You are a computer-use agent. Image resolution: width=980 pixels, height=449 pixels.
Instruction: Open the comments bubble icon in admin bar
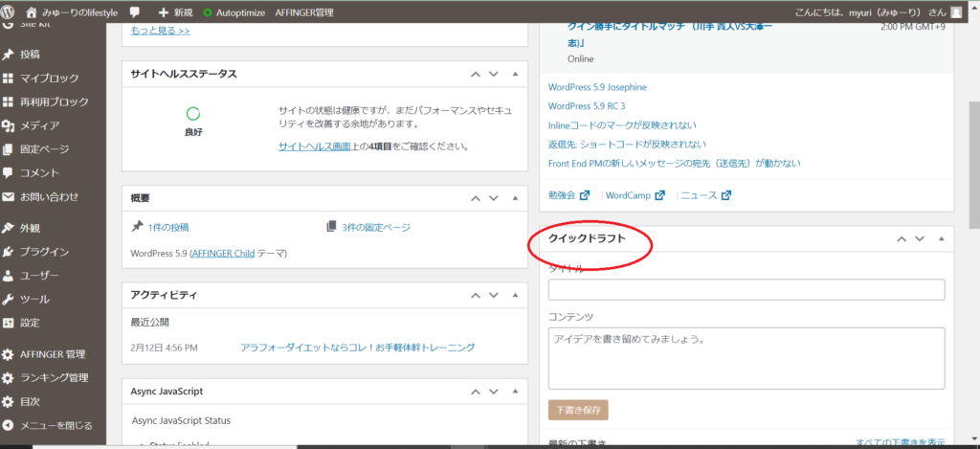tap(134, 12)
